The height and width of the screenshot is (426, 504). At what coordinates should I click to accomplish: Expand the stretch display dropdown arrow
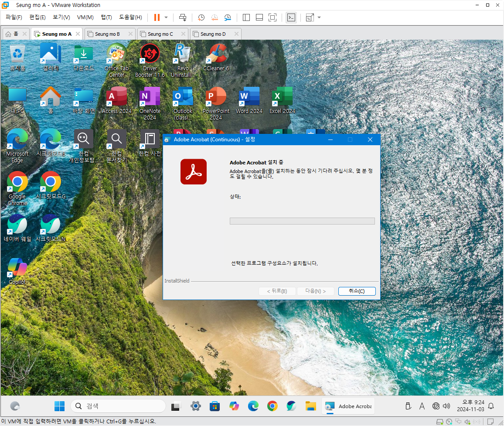pyautogui.click(x=319, y=17)
